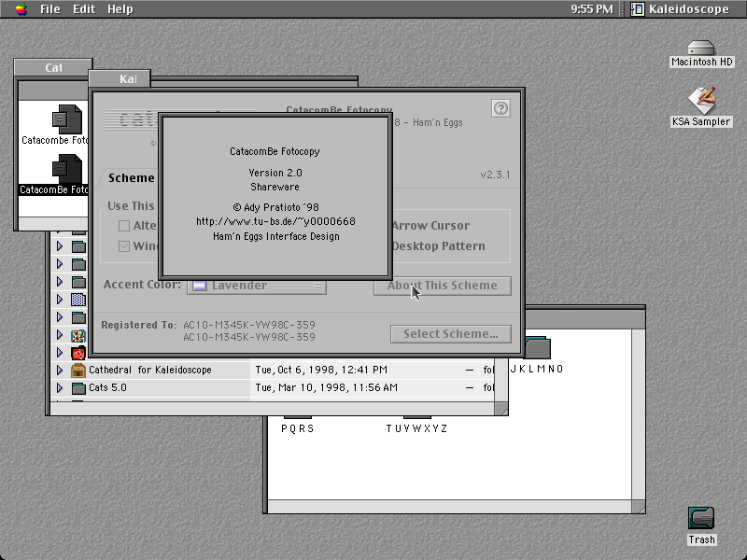
Task: Click the highlighted CatacomBe Foto file icon
Action: coord(66,169)
